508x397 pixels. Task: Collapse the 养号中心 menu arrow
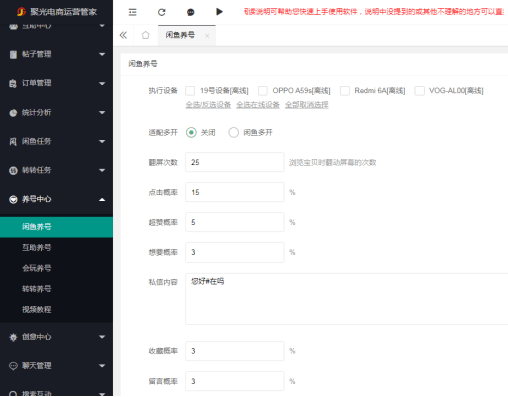point(102,199)
